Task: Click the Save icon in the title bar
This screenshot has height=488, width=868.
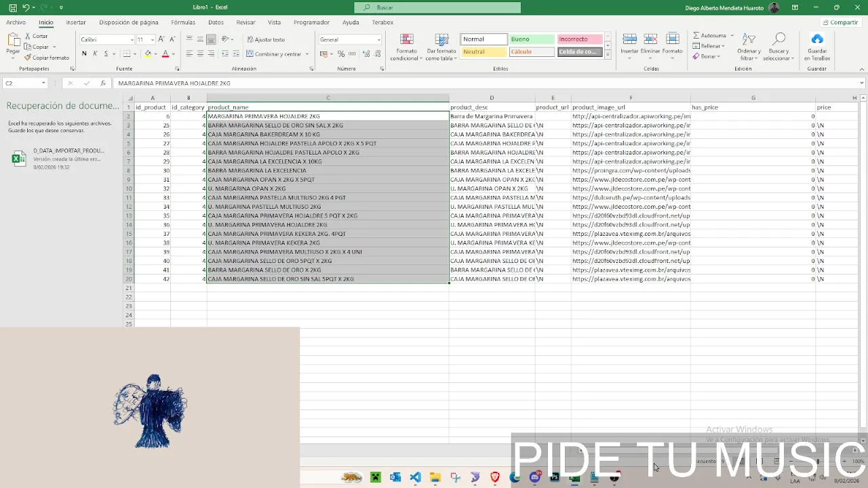Action: pyautogui.click(x=13, y=7)
